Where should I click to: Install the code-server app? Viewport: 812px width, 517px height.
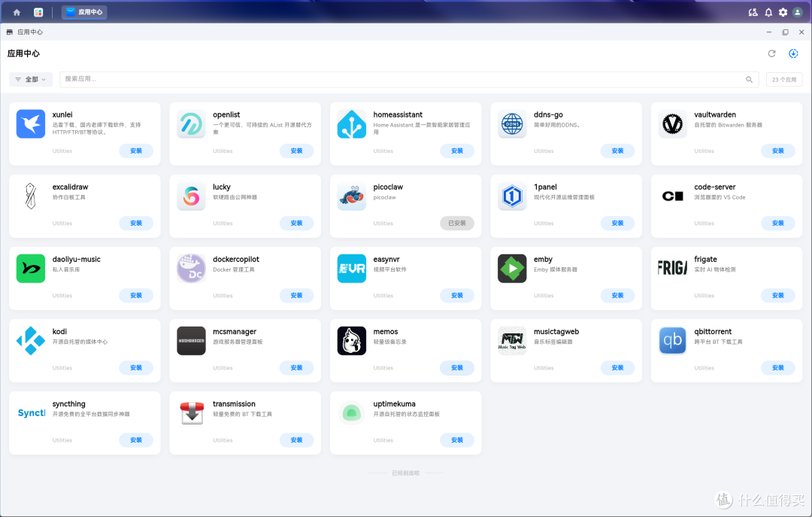778,223
